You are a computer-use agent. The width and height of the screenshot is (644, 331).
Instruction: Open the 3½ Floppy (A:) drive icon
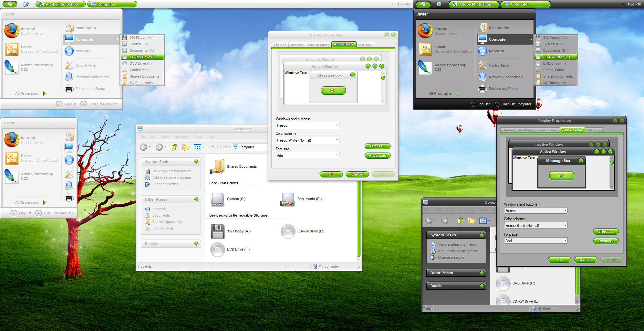217,231
